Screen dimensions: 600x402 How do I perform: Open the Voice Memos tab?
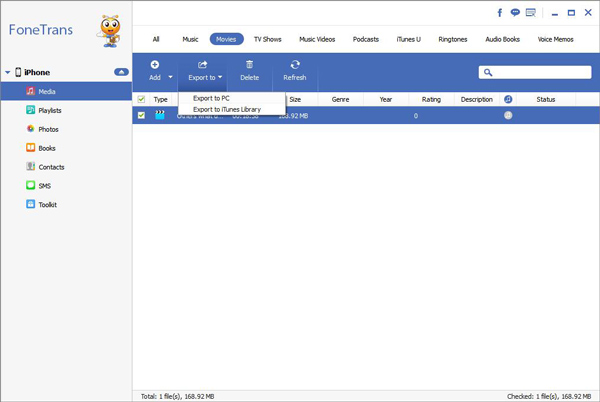pos(555,39)
